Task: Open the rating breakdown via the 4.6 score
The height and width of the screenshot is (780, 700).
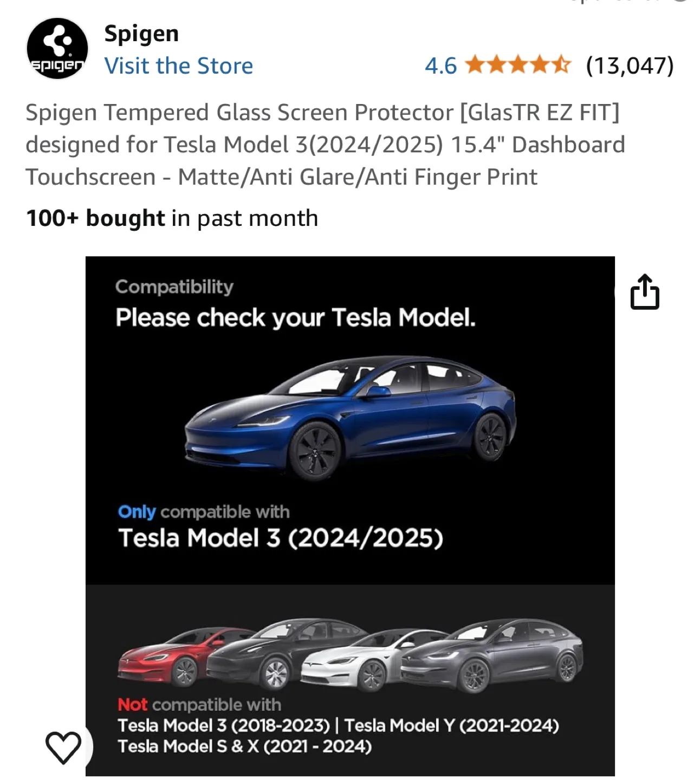Action: 440,66
